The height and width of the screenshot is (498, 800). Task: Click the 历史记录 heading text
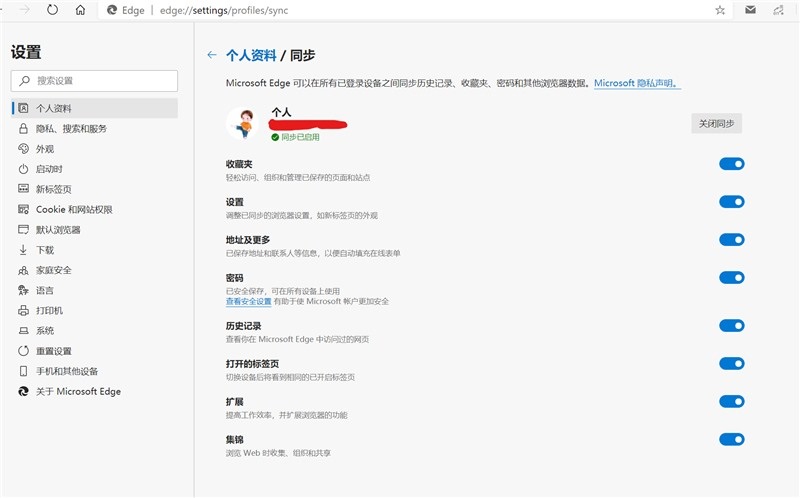pos(243,326)
